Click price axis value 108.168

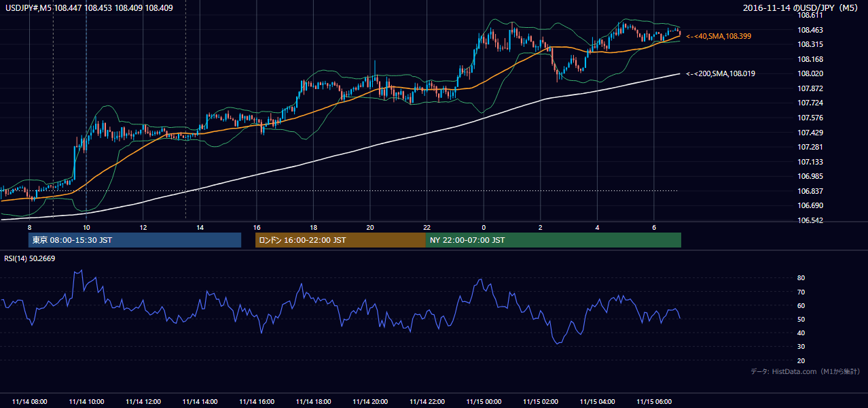[810, 59]
